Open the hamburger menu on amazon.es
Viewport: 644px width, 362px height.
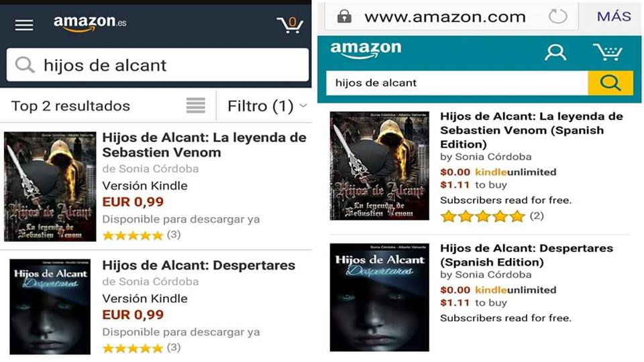(x=24, y=25)
